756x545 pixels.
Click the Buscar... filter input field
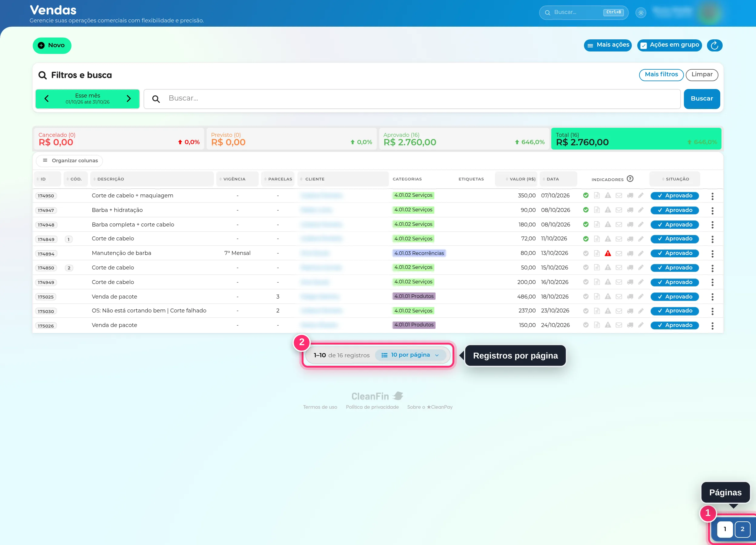(x=412, y=99)
